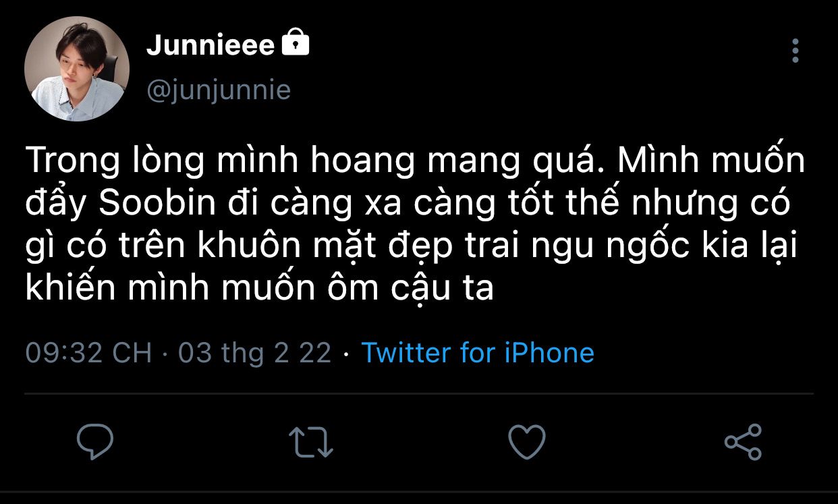The height and width of the screenshot is (504, 838).
Task: Click the 09:32 CH timestamp
Action: [x=88, y=353]
